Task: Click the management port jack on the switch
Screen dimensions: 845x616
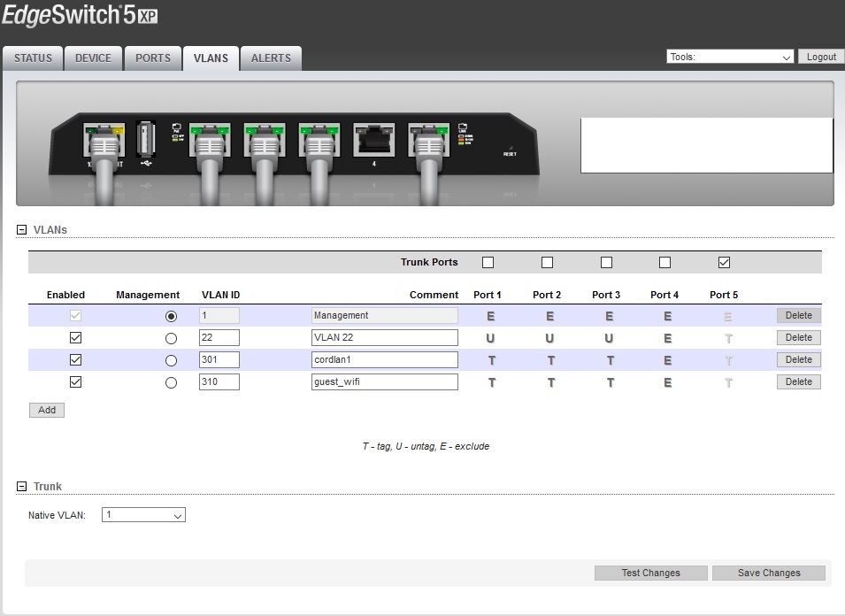Action: [x=104, y=140]
